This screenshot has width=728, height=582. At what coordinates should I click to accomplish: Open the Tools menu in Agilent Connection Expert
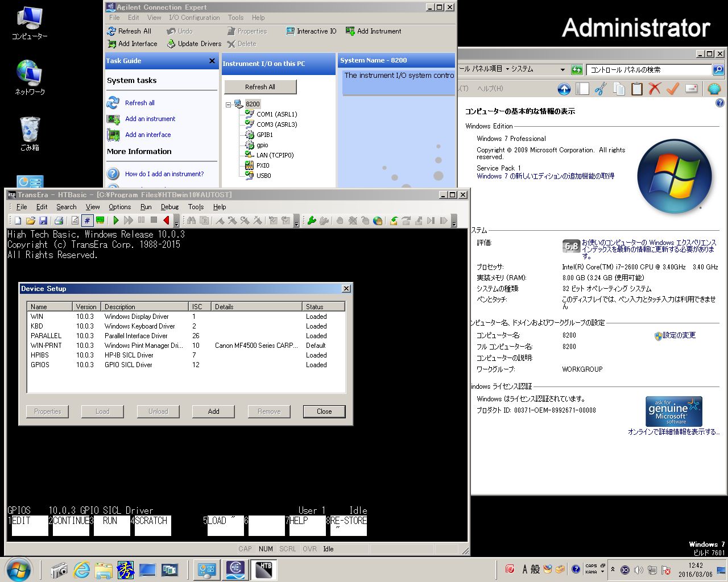coord(235,18)
